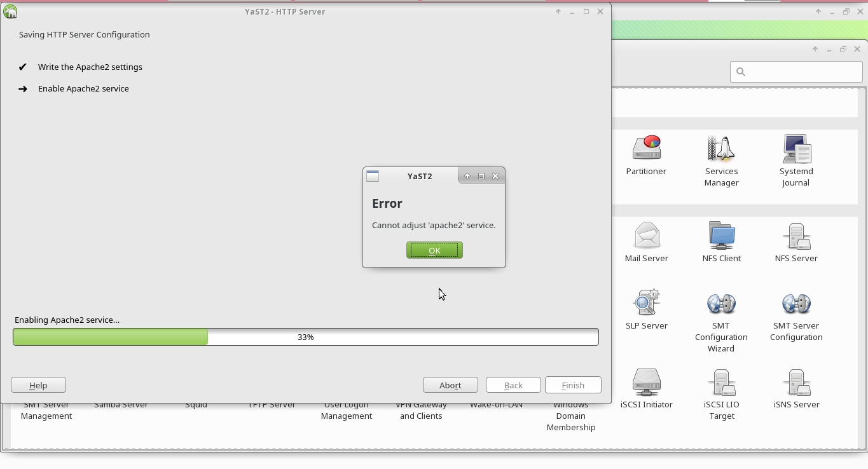Screen dimensions: 868x469
Task: Maximize the YaST2 - HTTP Server window
Action: 586,11
